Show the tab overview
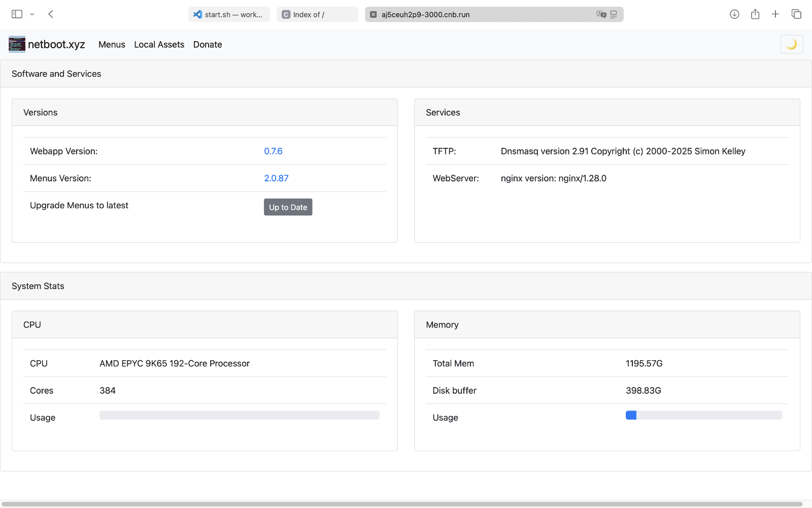This screenshot has height=508, width=812. click(x=796, y=14)
